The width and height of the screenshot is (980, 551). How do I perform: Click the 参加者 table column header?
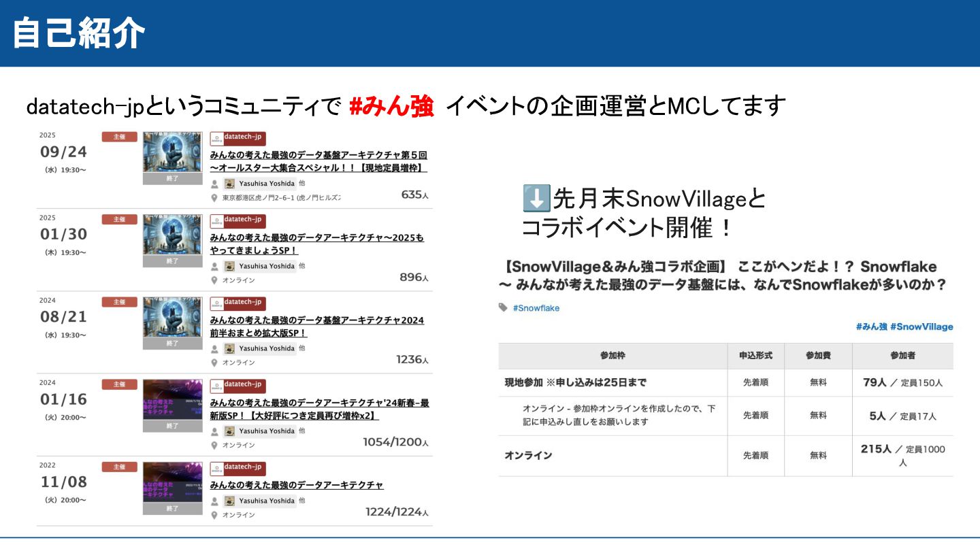click(902, 356)
